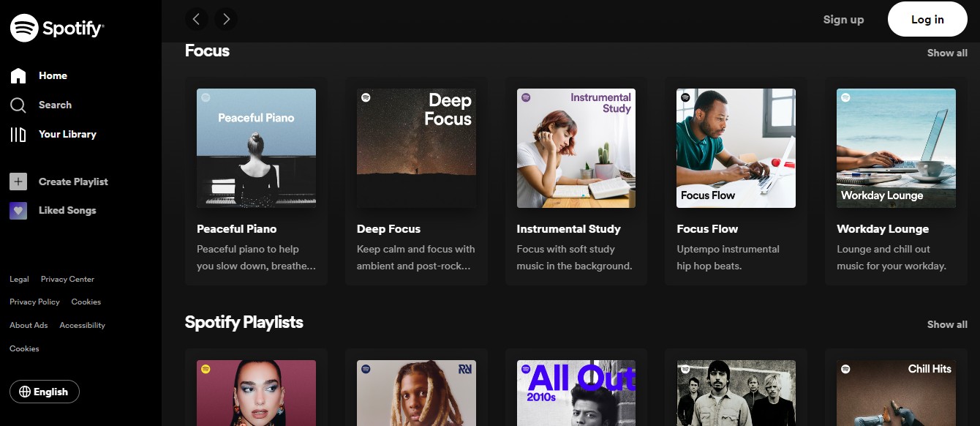This screenshot has width=980, height=426.
Task: Open the playlist cover showing the man with dreadlocks
Action: point(416,393)
